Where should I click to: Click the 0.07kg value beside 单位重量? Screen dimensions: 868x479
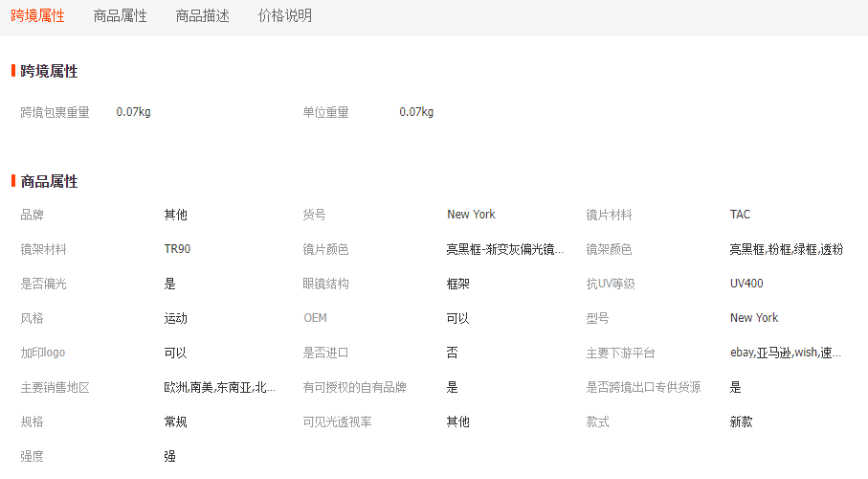(416, 112)
